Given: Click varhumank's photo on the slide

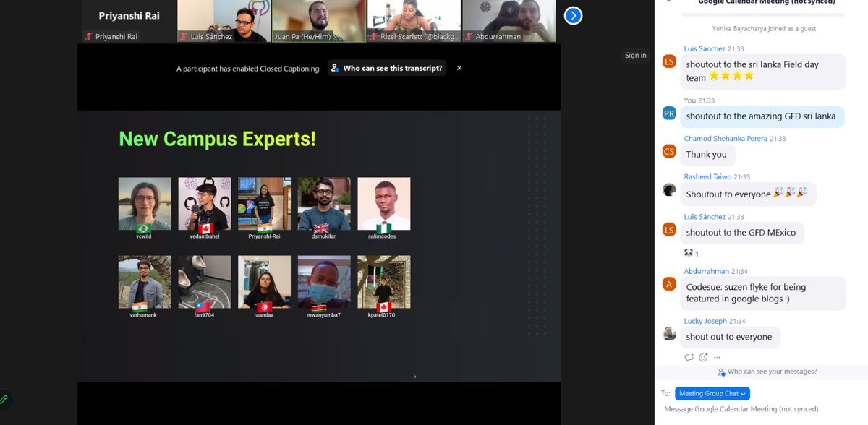Looking at the screenshot, I should coord(145,282).
